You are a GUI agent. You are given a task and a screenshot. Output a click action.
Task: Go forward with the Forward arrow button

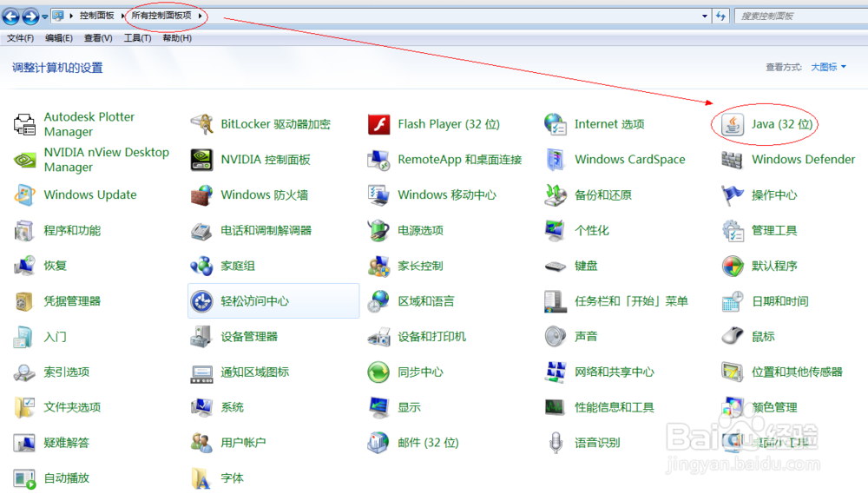(x=30, y=16)
